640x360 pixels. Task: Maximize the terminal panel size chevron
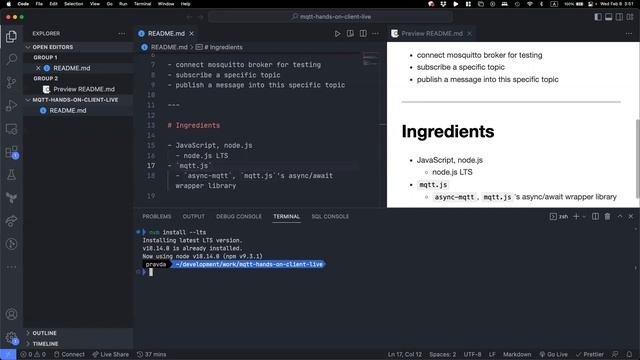coord(620,216)
